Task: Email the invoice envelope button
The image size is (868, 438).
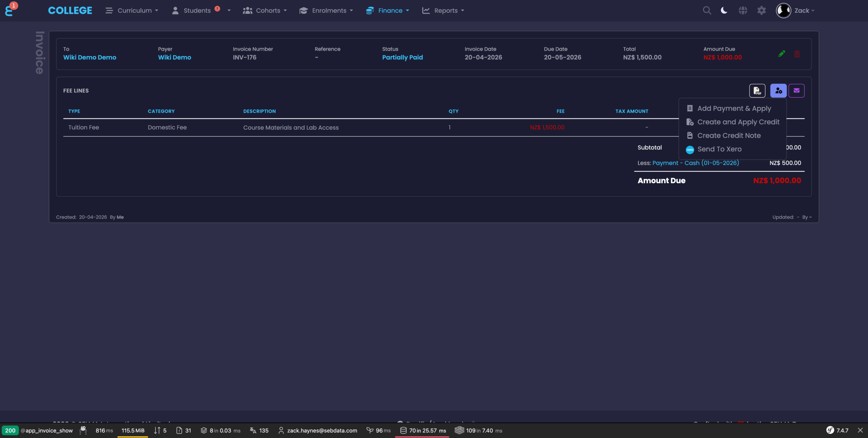Action: 796,90
